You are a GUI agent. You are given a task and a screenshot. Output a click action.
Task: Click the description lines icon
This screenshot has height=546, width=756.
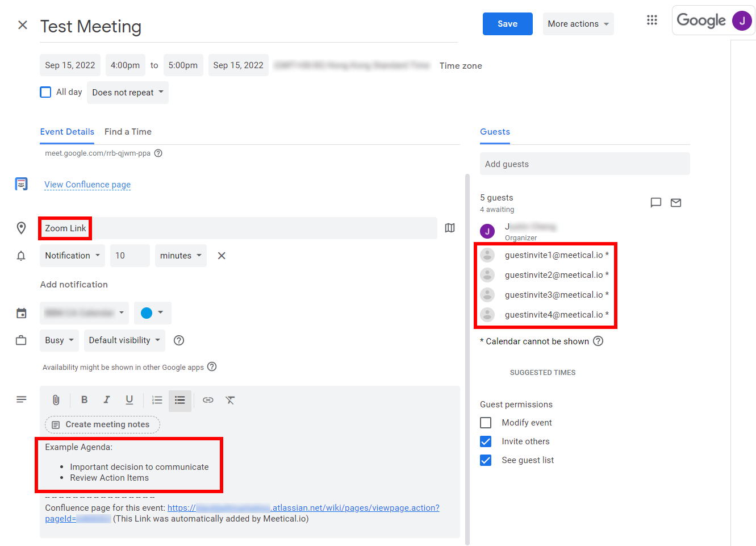pyautogui.click(x=22, y=399)
